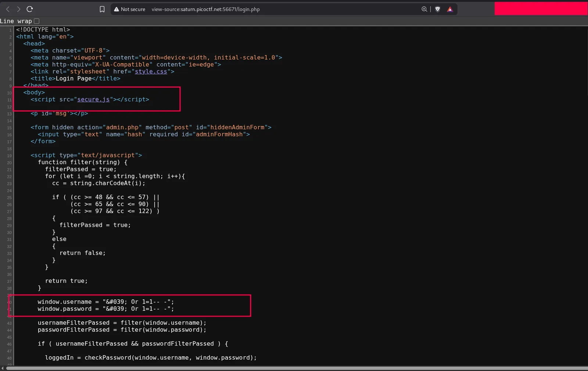The height and width of the screenshot is (371, 588).
Task: Click the forward navigation arrow
Action: point(18,9)
